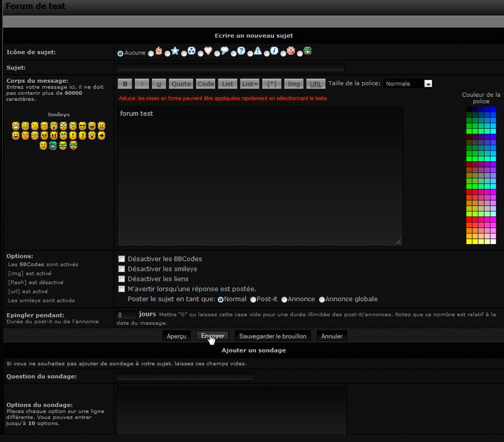Viewport: 504px width, 442px height.
Task: Insert the black arrow smiley
Action: 101,136
